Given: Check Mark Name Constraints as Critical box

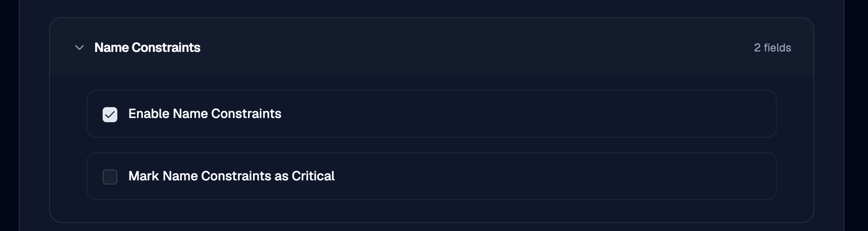Looking at the screenshot, I should pos(110,177).
